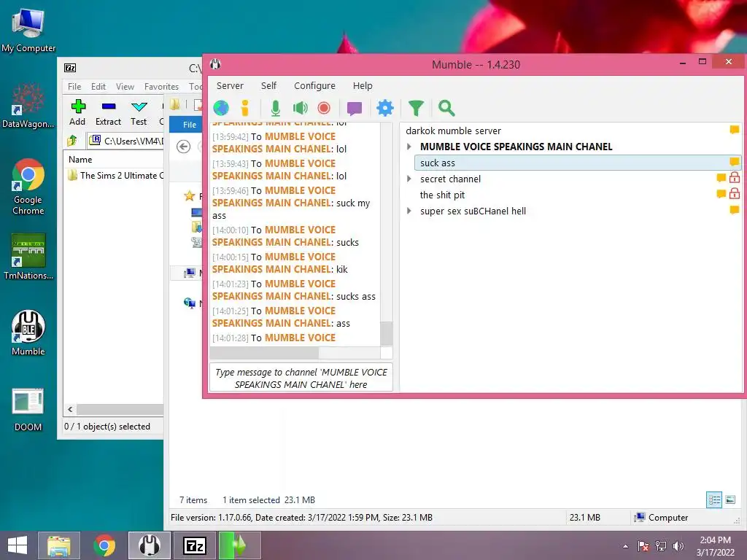This screenshot has height=560, width=747.
Task: Open the Self menu in Mumble
Action: pyautogui.click(x=268, y=86)
